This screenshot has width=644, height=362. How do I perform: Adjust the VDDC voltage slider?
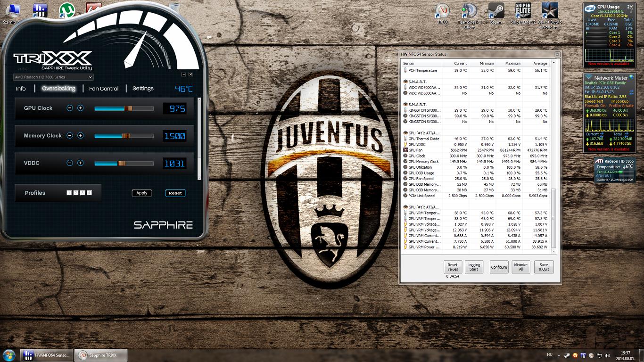pos(124,163)
